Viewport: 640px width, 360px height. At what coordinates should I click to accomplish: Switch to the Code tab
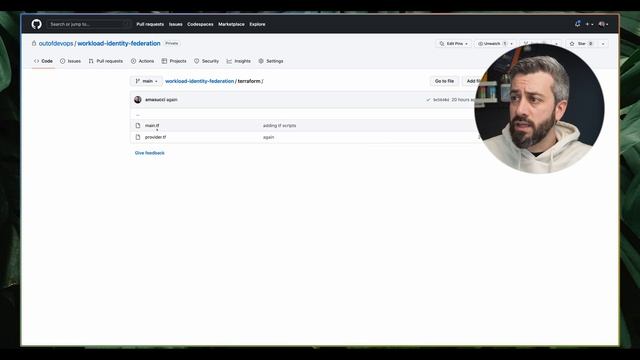click(x=43, y=61)
